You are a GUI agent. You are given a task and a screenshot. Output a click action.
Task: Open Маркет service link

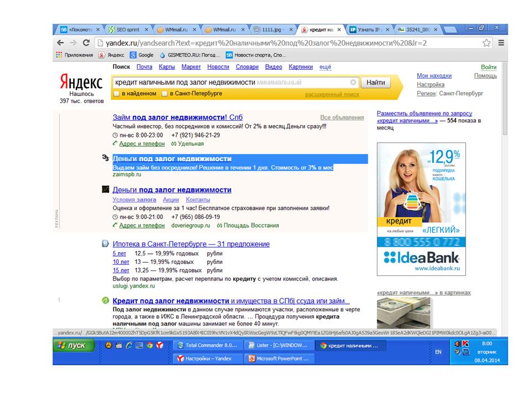click(191, 67)
